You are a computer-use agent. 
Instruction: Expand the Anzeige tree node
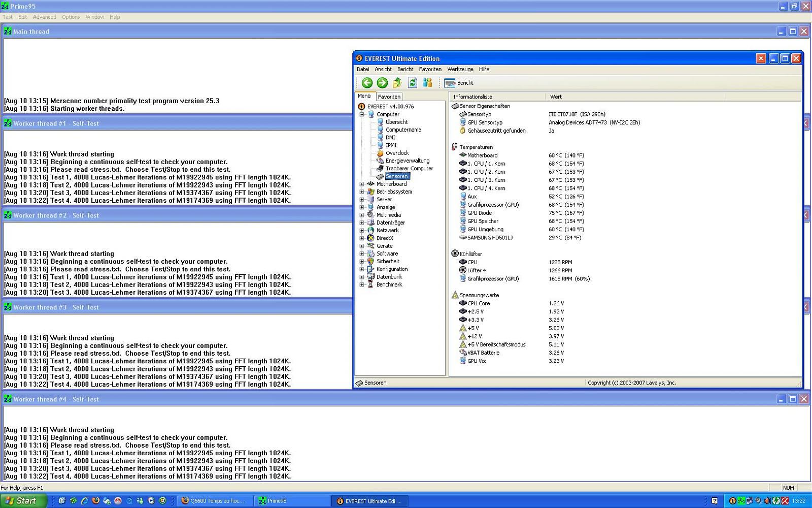point(362,207)
